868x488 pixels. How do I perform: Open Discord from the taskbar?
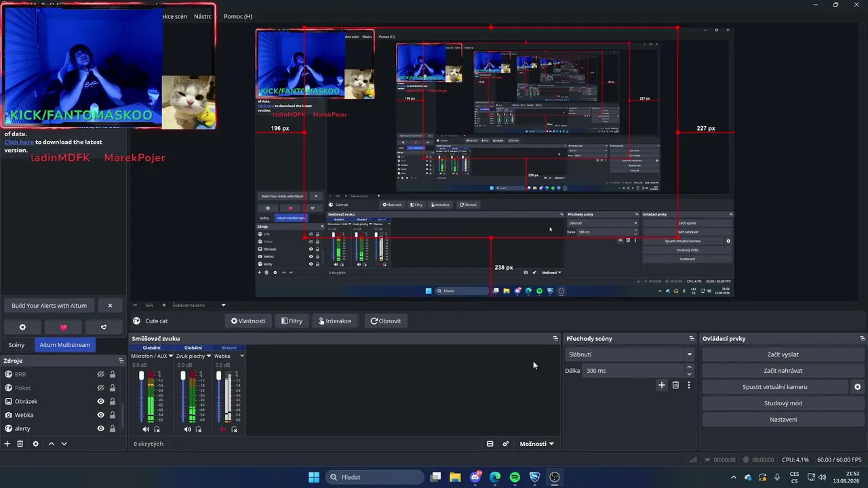pos(475,477)
